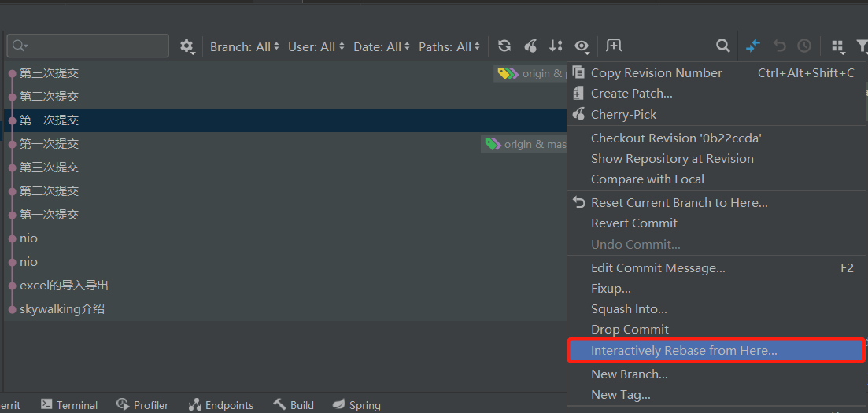
Task: Open the Paths: All filter dropdown
Action: point(449,46)
